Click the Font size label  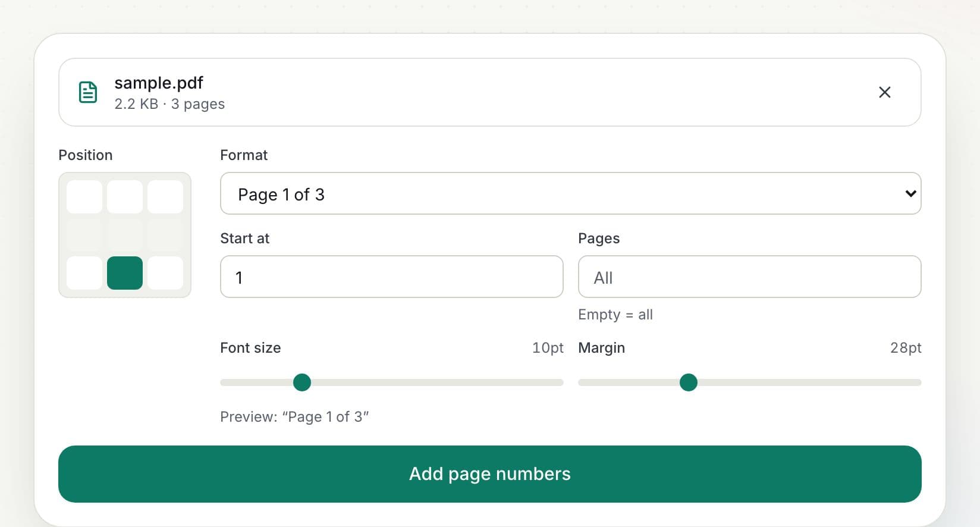[x=250, y=348]
